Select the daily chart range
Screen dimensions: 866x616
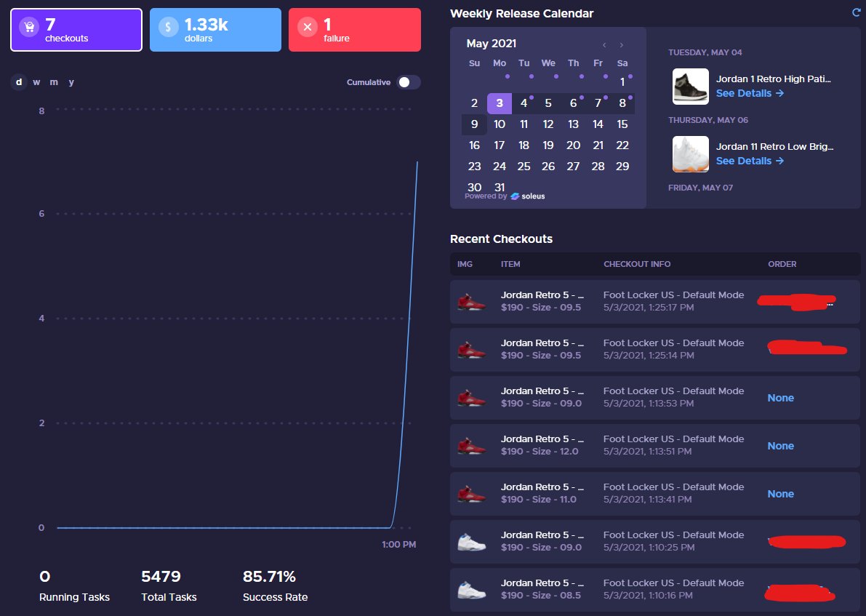pos(17,82)
